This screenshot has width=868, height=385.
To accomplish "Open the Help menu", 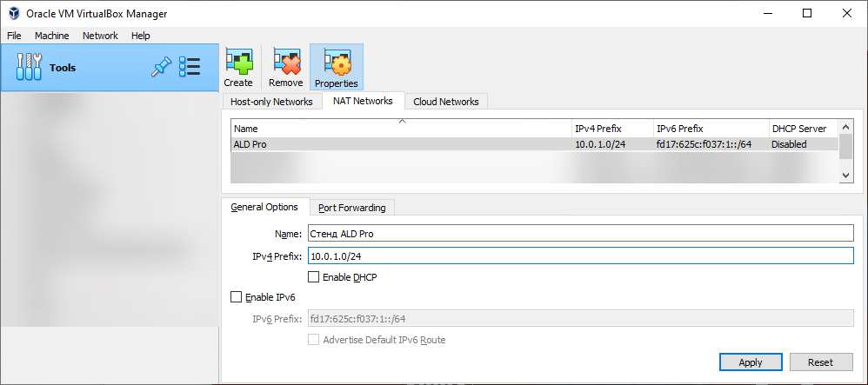I will [x=141, y=36].
